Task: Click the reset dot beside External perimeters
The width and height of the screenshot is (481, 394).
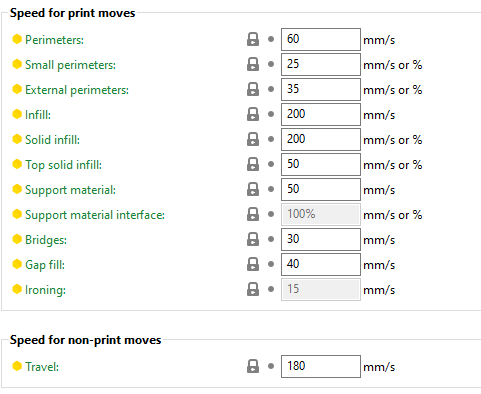Action: point(271,89)
